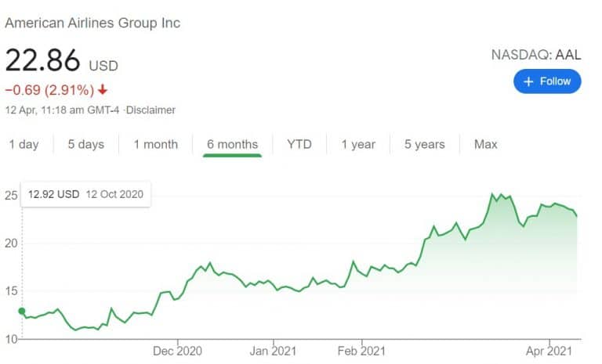Open the Disclaimer link
The height and width of the screenshot is (364, 602).
[150, 110]
